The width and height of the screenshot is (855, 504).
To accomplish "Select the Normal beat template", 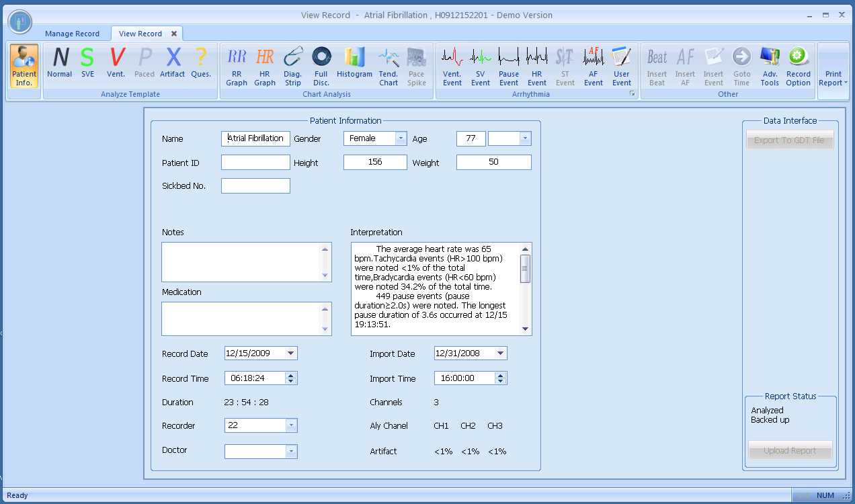I will 60,65.
